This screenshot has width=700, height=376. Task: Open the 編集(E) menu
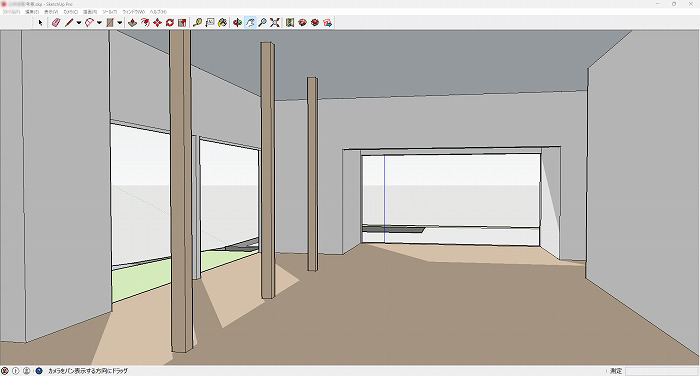coord(32,12)
